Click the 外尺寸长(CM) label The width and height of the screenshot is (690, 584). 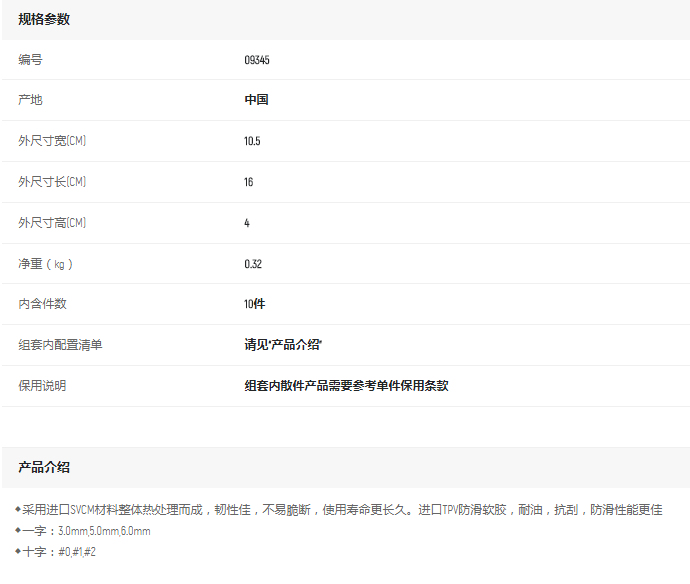(x=52, y=182)
